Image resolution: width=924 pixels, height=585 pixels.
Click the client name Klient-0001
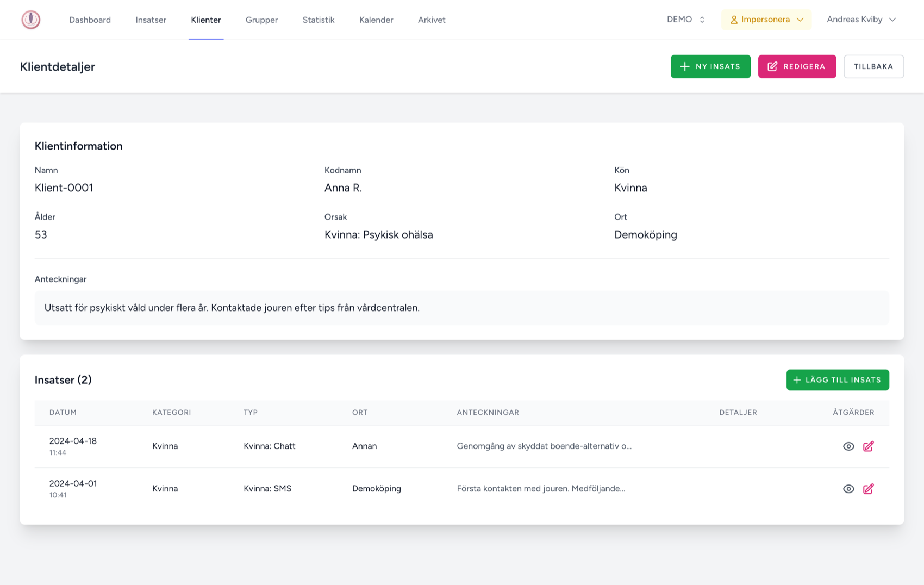click(64, 188)
